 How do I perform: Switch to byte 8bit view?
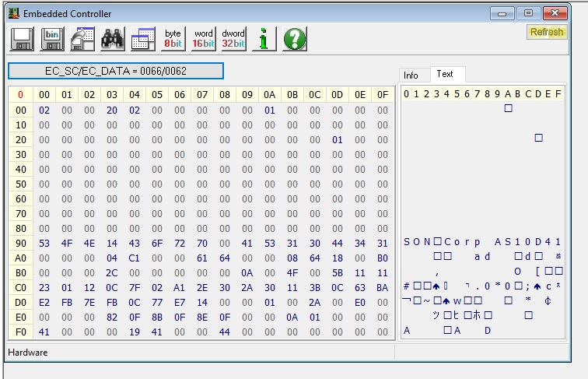pyautogui.click(x=173, y=39)
